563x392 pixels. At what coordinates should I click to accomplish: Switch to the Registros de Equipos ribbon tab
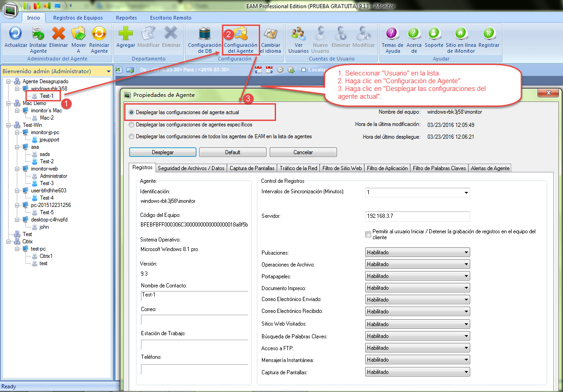point(78,18)
